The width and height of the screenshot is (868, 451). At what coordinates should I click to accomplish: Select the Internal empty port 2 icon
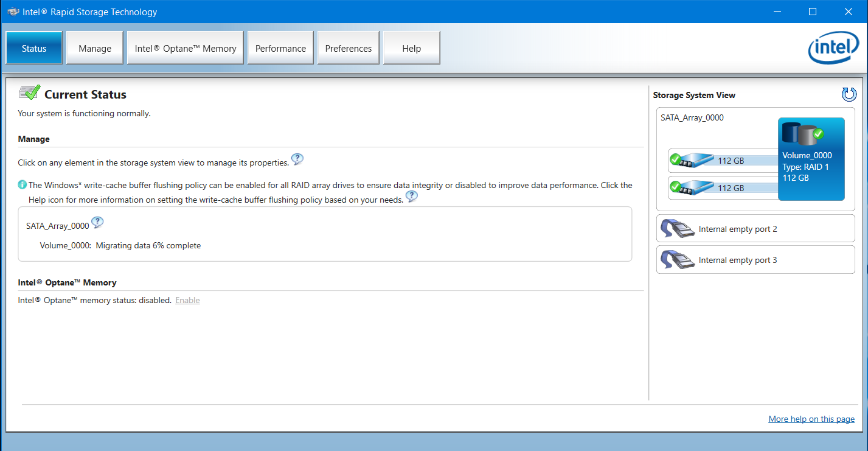coord(678,229)
